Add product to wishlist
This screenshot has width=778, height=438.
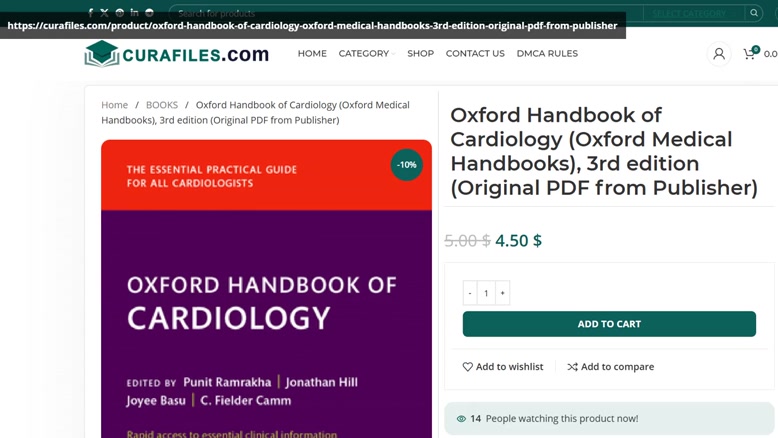503,367
